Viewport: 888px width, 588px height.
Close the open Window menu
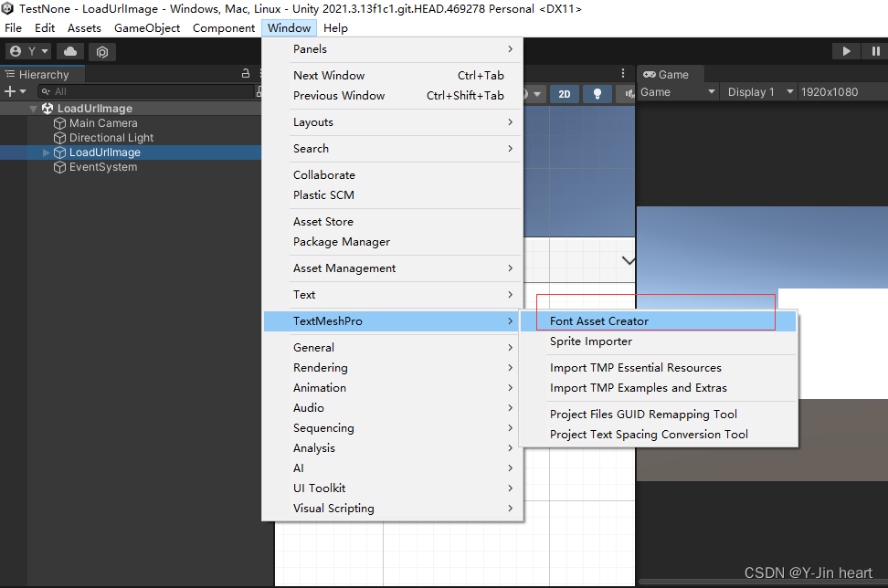(x=289, y=27)
